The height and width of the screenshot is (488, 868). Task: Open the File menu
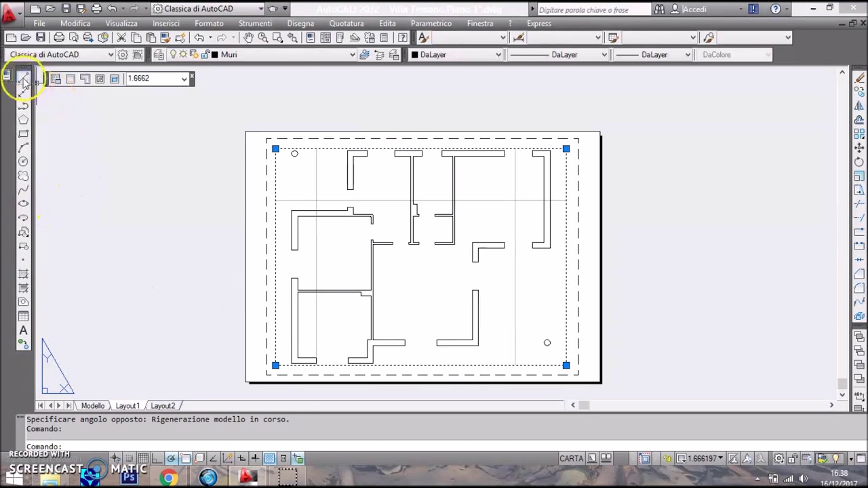(39, 23)
